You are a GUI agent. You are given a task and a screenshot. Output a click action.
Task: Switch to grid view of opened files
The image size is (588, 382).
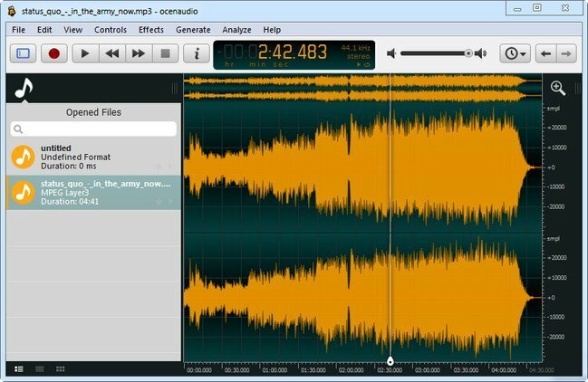[61, 369]
